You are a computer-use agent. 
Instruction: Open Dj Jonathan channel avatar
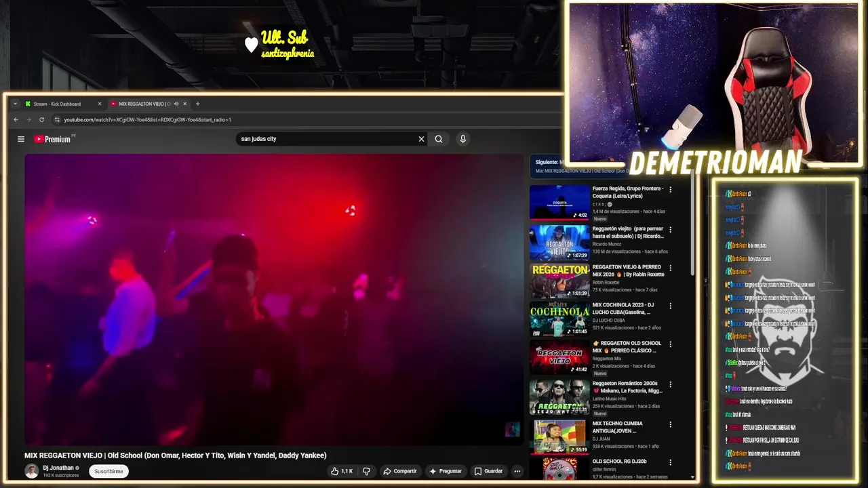tap(31, 471)
